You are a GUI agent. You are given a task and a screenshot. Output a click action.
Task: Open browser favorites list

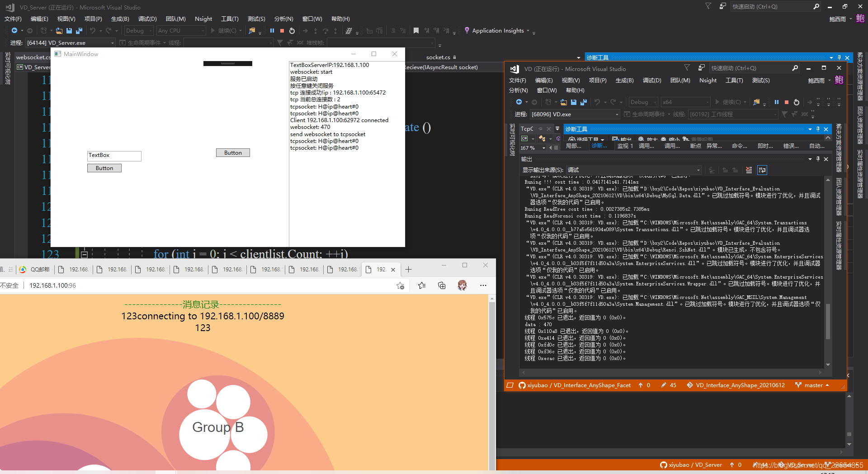(x=422, y=285)
